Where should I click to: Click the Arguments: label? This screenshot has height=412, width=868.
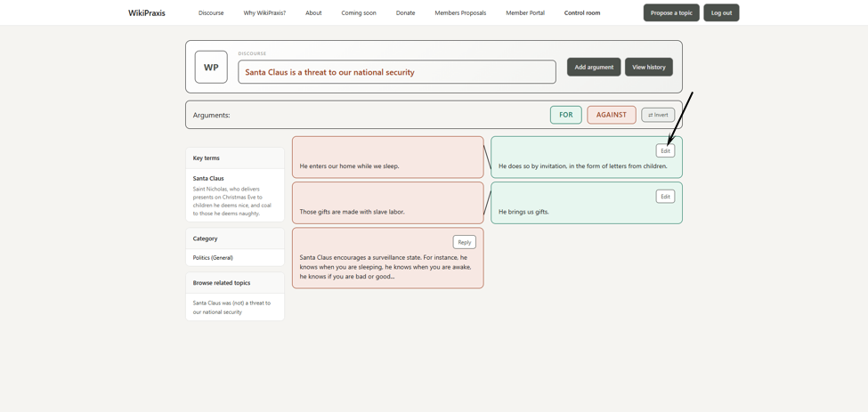211,115
